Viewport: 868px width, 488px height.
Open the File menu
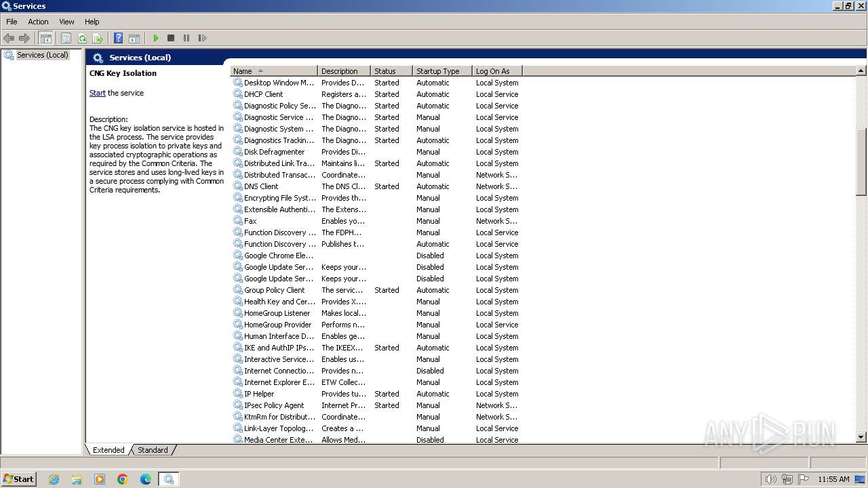pyautogui.click(x=12, y=22)
